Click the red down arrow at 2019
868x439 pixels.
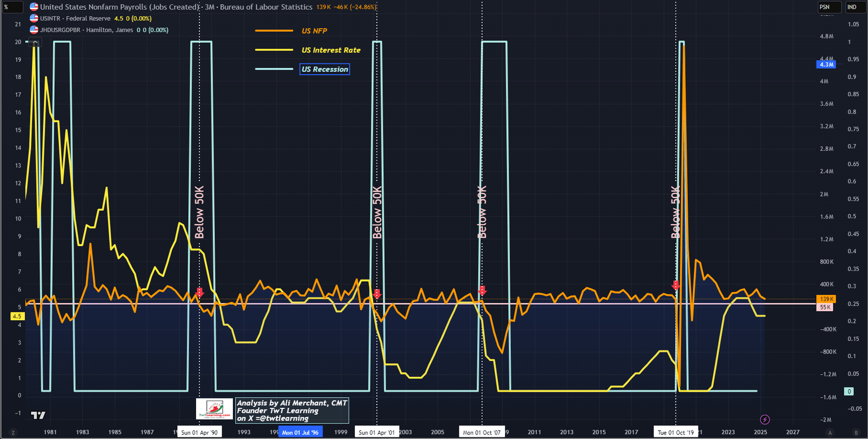coord(675,285)
